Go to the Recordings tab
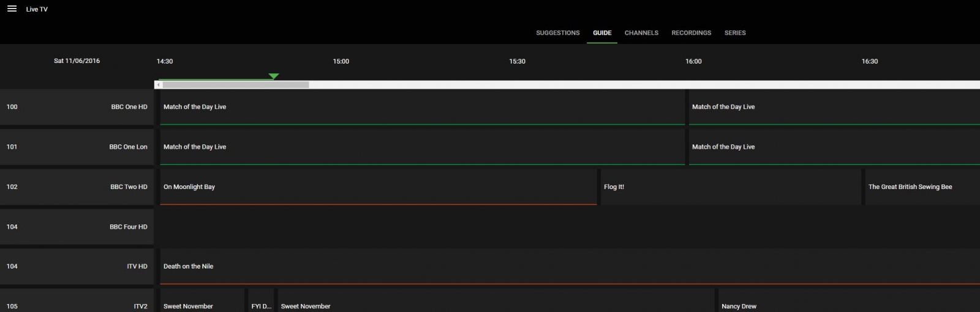This screenshot has height=312, width=980. pyautogui.click(x=691, y=33)
